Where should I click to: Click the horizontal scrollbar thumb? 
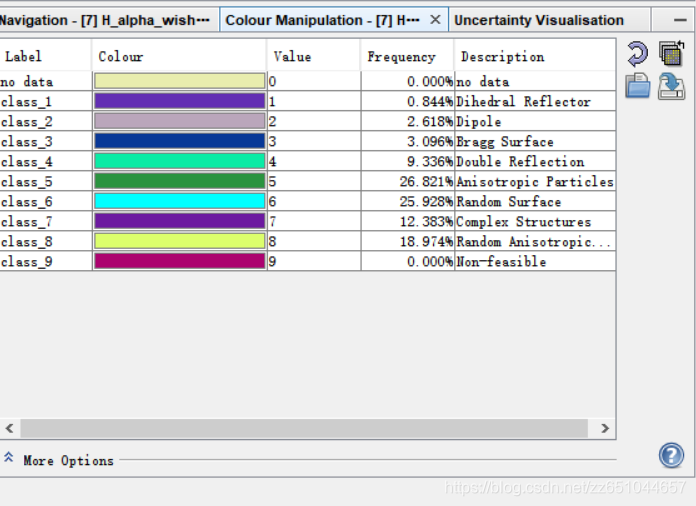coord(304,428)
